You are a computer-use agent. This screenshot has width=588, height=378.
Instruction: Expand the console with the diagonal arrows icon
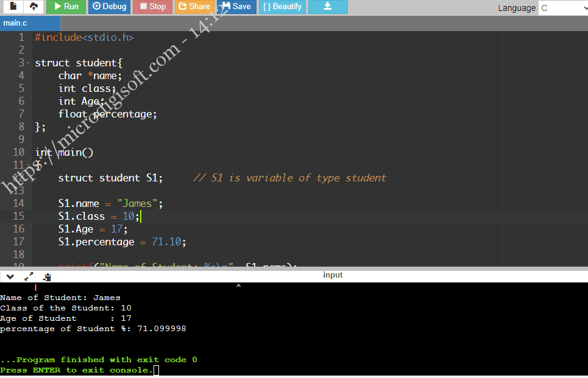click(28, 276)
